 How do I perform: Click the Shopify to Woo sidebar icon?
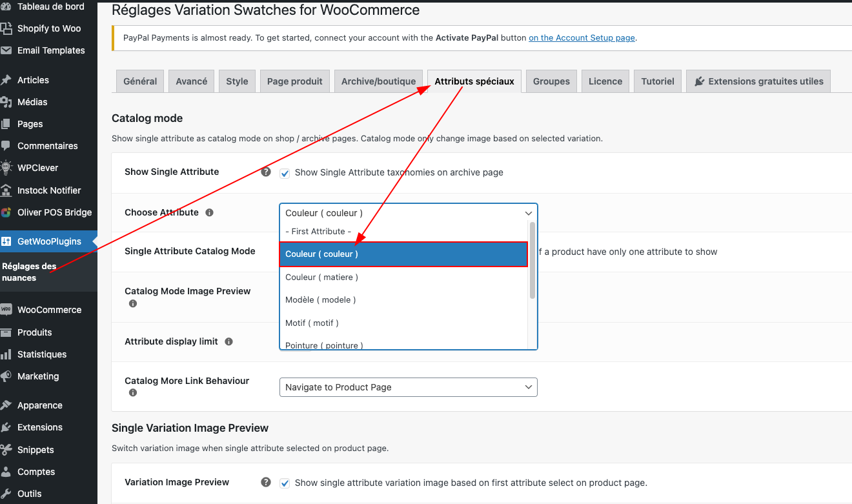pyautogui.click(x=6, y=28)
